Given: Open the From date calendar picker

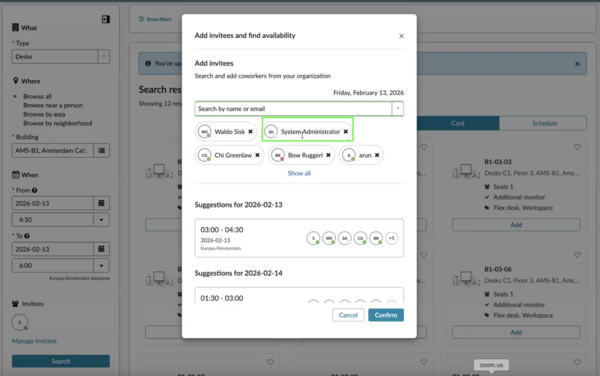Looking at the screenshot, I should coord(101,203).
